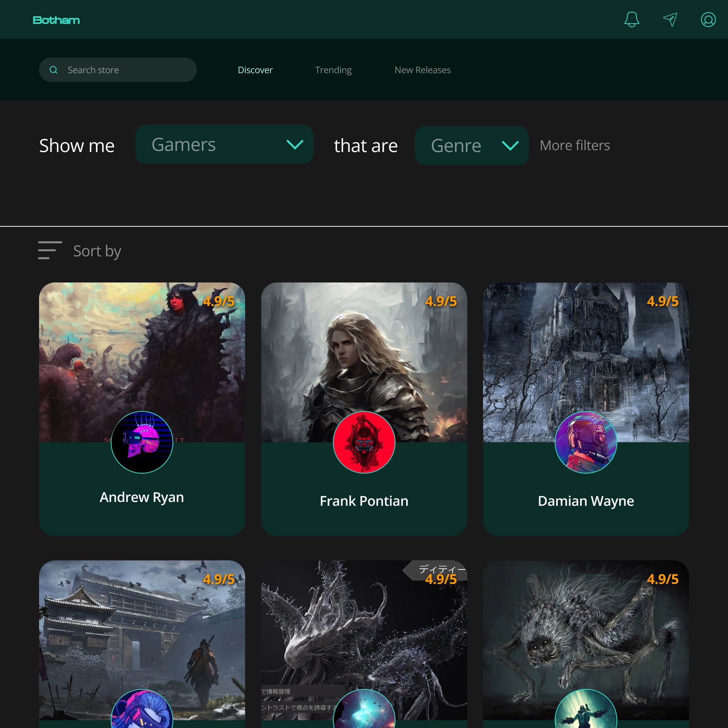The height and width of the screenshot is (728, 728).
Task: Click the Botham logo
Action: [x=56, y=20]
